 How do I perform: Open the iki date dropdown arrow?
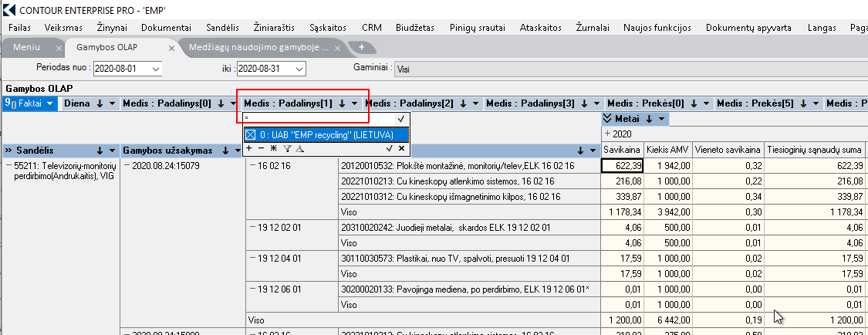299,69
